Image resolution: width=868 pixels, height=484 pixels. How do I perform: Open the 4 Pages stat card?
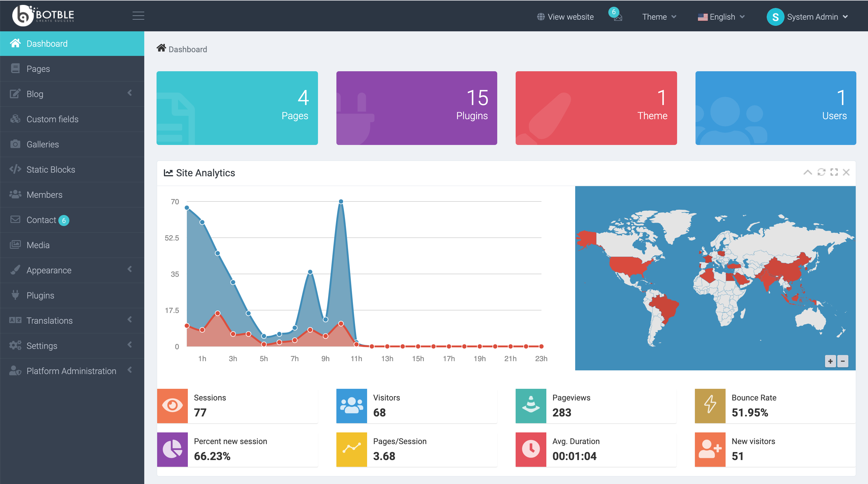[237, 108]
